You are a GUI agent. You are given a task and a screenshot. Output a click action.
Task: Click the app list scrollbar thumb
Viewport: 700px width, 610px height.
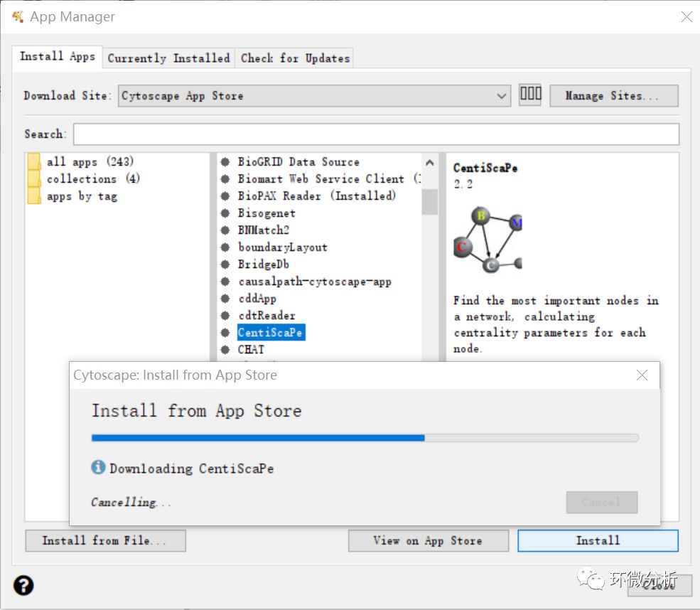click(x=429, y=202)
